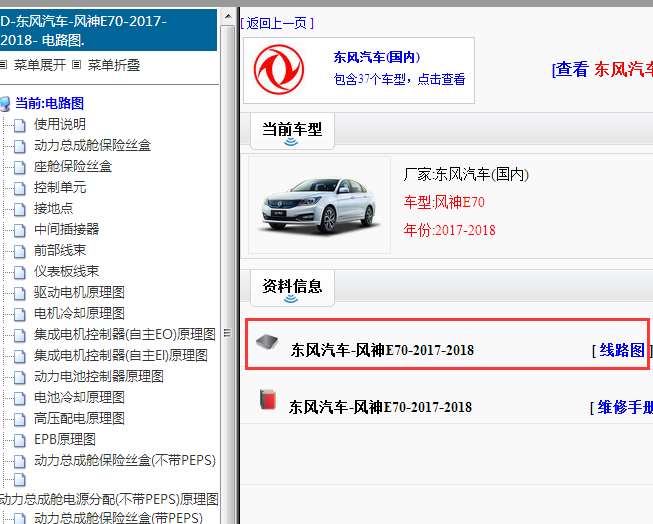Click the page icon beside 电池冷却原理图

coord(20,398)
